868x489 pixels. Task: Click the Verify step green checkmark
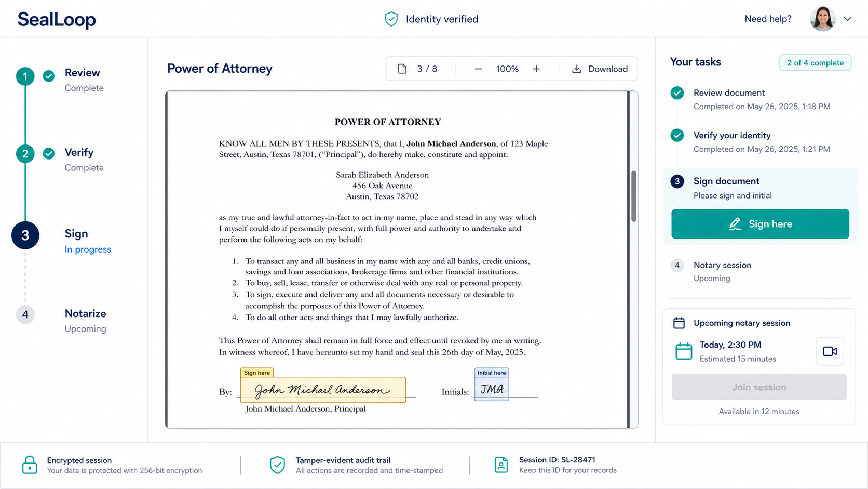pyautogui.click(x=49, y=153)
